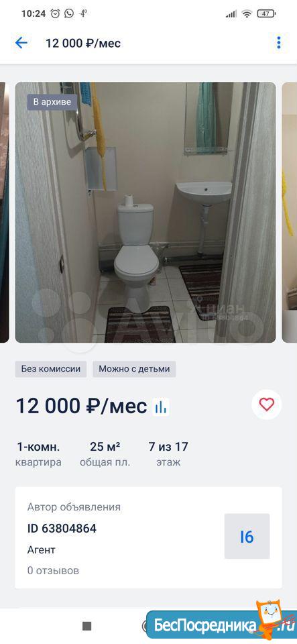This screenshot has width=297, height=644.
Task: Tap the back arrow in header
Action: click(x=21, y=43)
